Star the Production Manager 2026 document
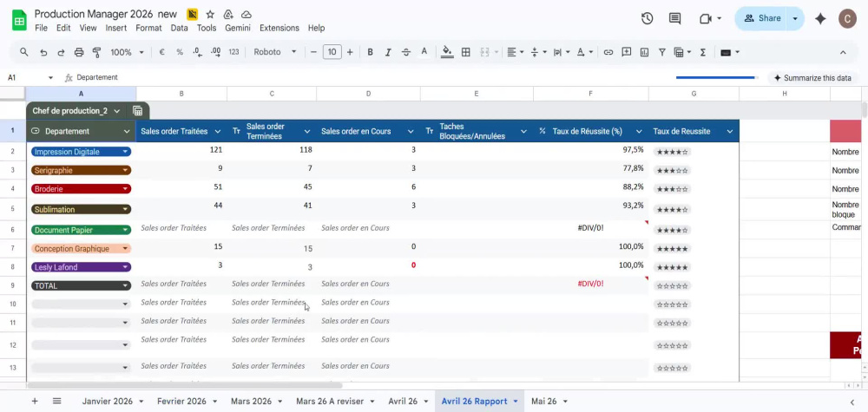Image resolution: width=868 pixels, height=412 pixels. pyautogui.click(x=210, y=15)
